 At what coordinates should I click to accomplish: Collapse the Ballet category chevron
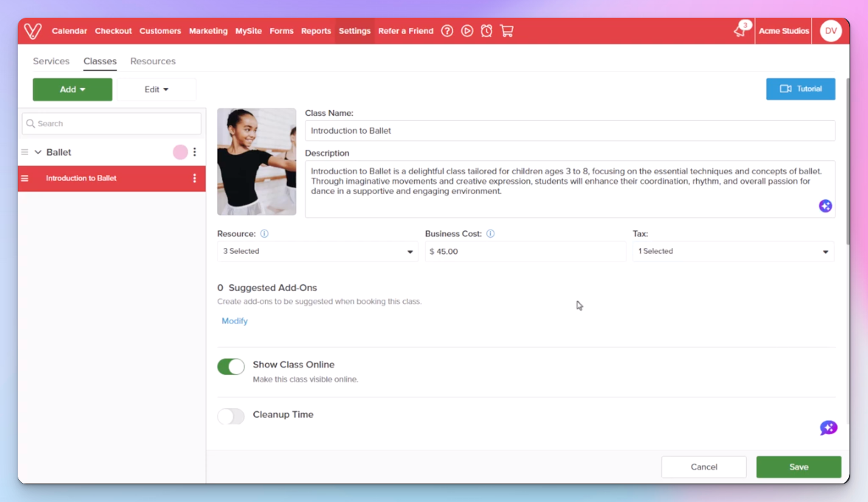pos(38,152)
